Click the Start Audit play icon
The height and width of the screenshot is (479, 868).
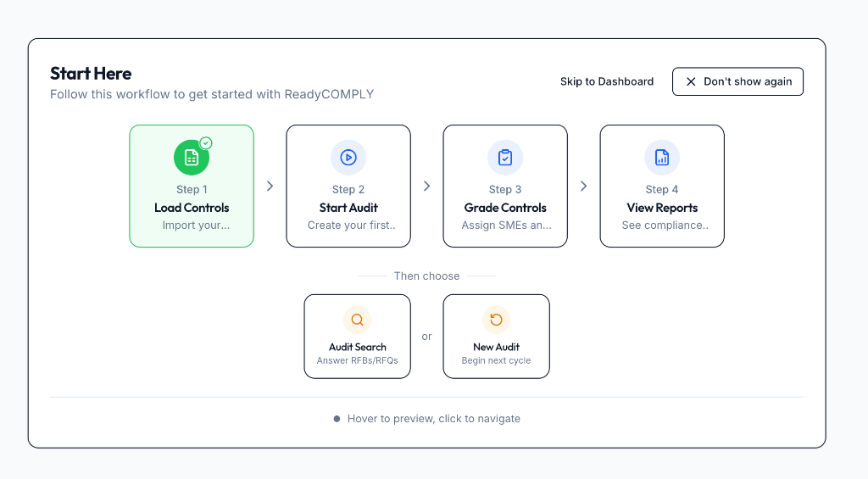pos(348,158)
